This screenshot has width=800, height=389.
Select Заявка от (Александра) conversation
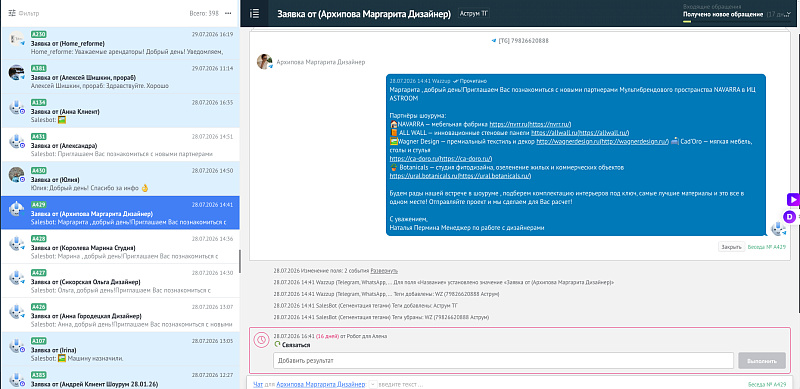tap(120, 145)
